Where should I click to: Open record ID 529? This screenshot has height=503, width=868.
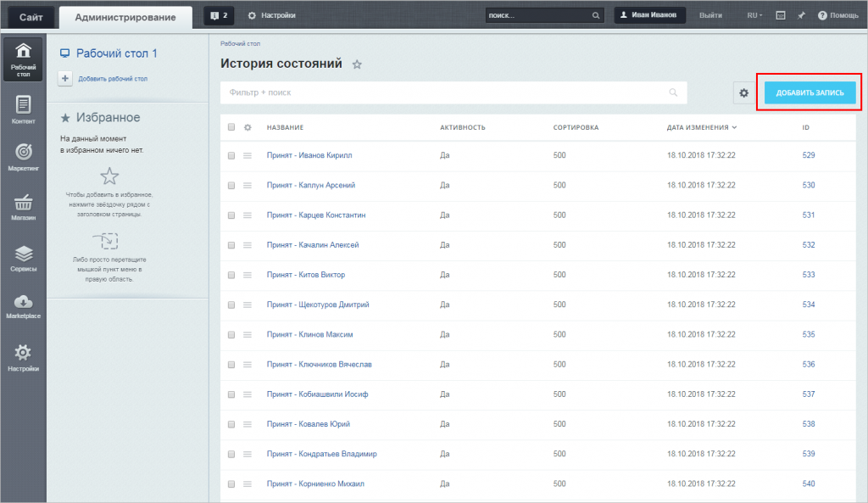(808, 156)
